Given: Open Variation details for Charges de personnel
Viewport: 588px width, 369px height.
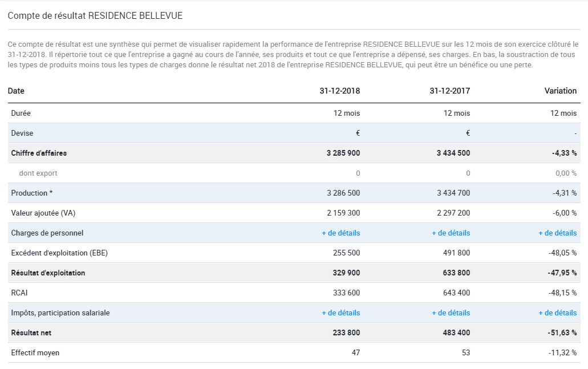Looking at the screenshot, I should 558,233.
